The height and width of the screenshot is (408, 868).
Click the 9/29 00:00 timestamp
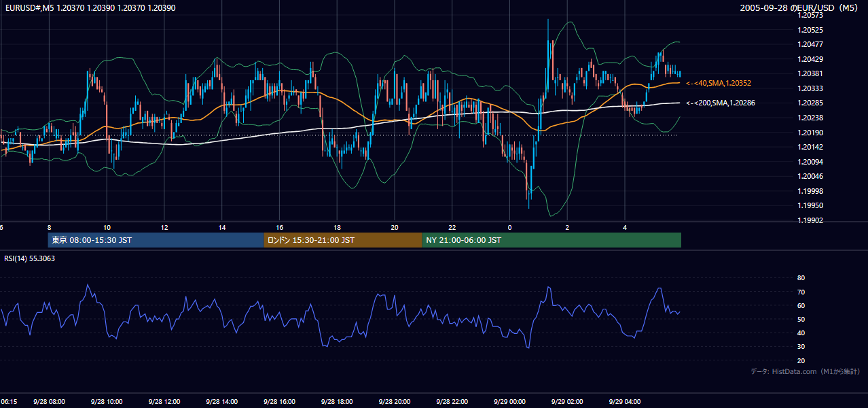coord(509,402)
